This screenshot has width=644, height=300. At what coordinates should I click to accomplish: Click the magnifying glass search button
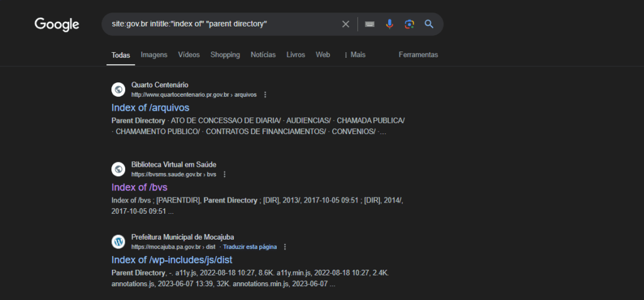pyautogui.click(x=429, y=24)
